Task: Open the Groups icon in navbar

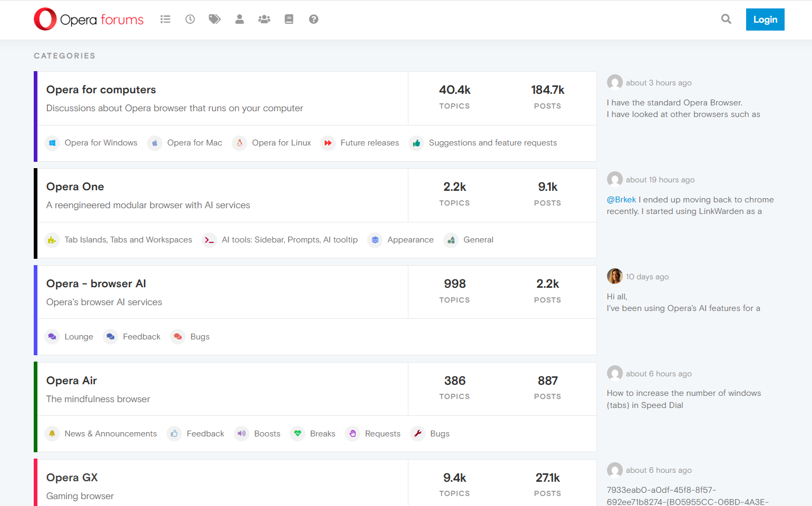Action: click(264, 20)
